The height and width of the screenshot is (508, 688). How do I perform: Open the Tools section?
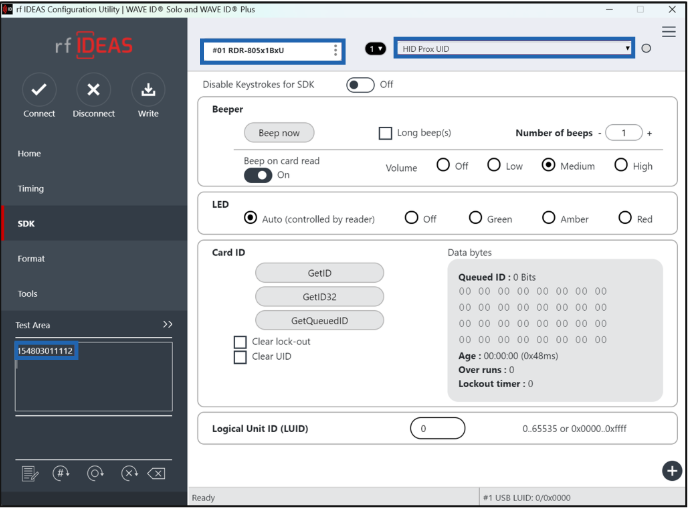[93, 294]
